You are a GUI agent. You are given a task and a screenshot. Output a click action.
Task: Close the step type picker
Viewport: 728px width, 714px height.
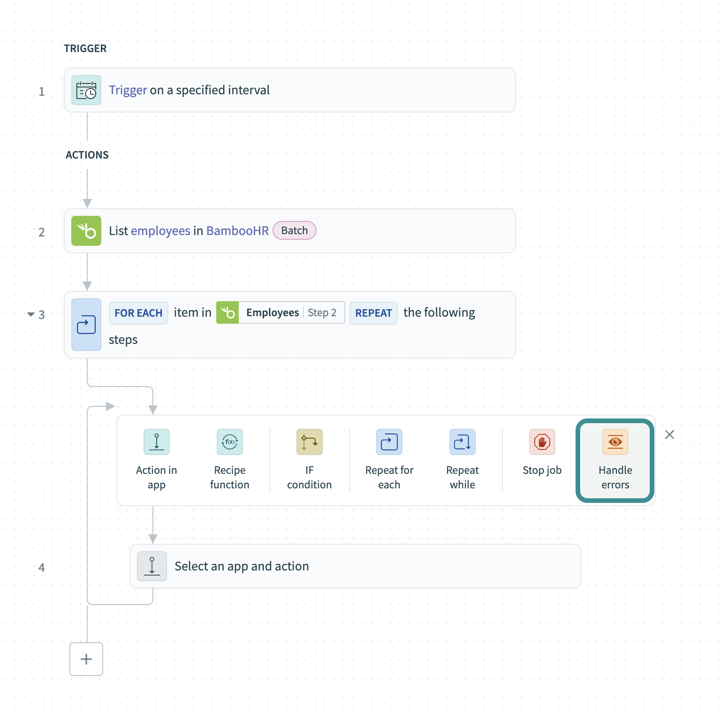pyautogui.click(x=669, y=435)
